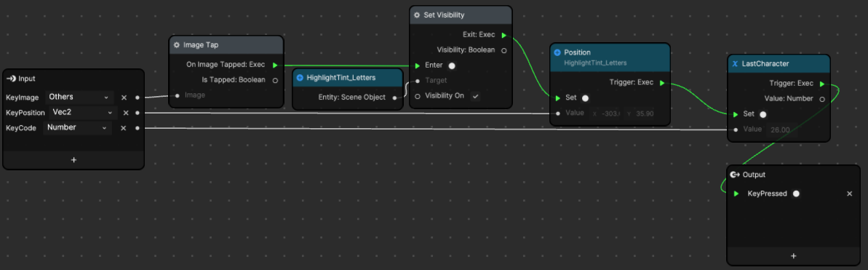Click the Set white circle on LastCharacter
The image size is (868, 270).
click(763, 114)
